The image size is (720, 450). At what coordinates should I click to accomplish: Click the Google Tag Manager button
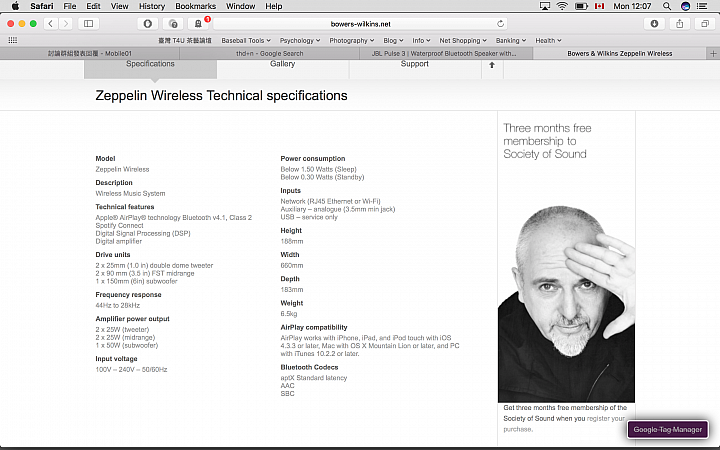(x=668, y=430)
